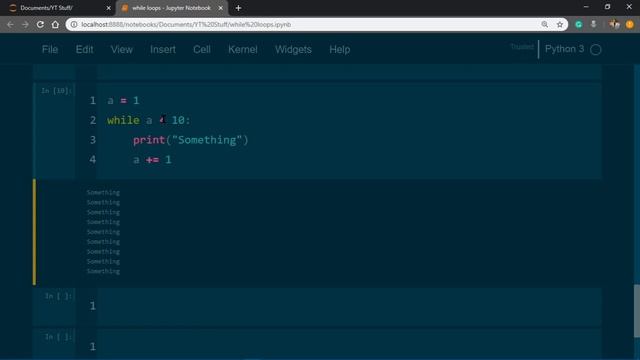Image resolution: width=640 pixels, height=360 pixels.
Task: Bookmark this page with the star icon
Action: 560,24
